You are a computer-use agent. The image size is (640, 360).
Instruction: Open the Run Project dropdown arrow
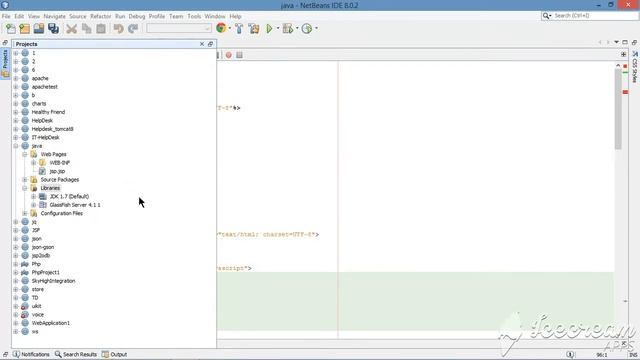point(278,29)
